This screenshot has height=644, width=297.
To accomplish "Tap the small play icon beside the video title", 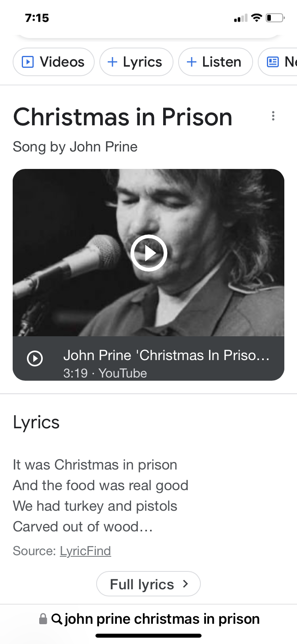I will (35, 358).
